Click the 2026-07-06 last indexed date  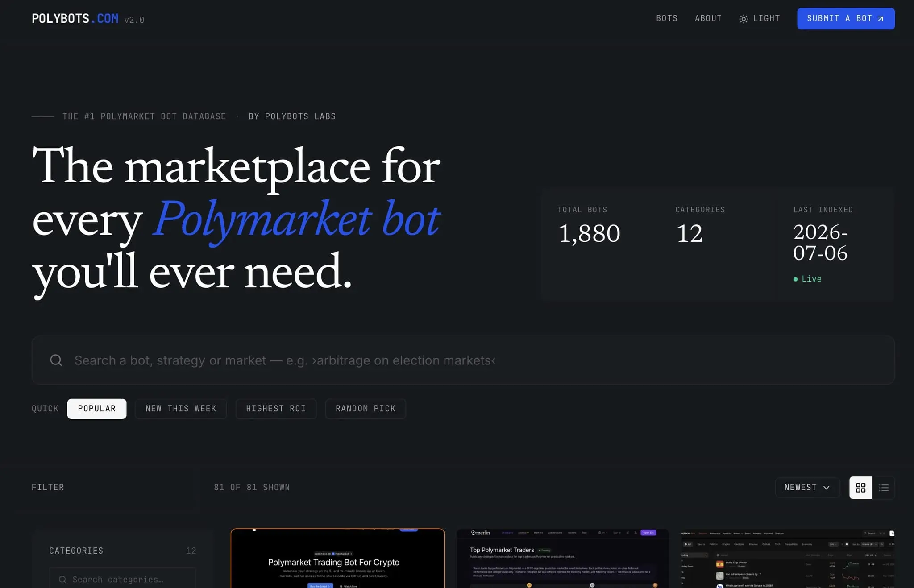tap(820, 243)
